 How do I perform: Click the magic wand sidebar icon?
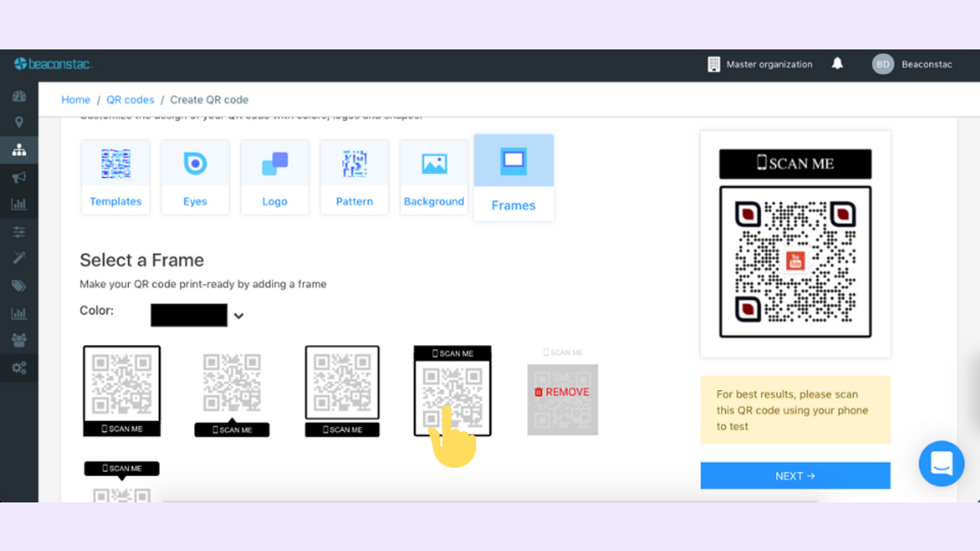point(19,259)
